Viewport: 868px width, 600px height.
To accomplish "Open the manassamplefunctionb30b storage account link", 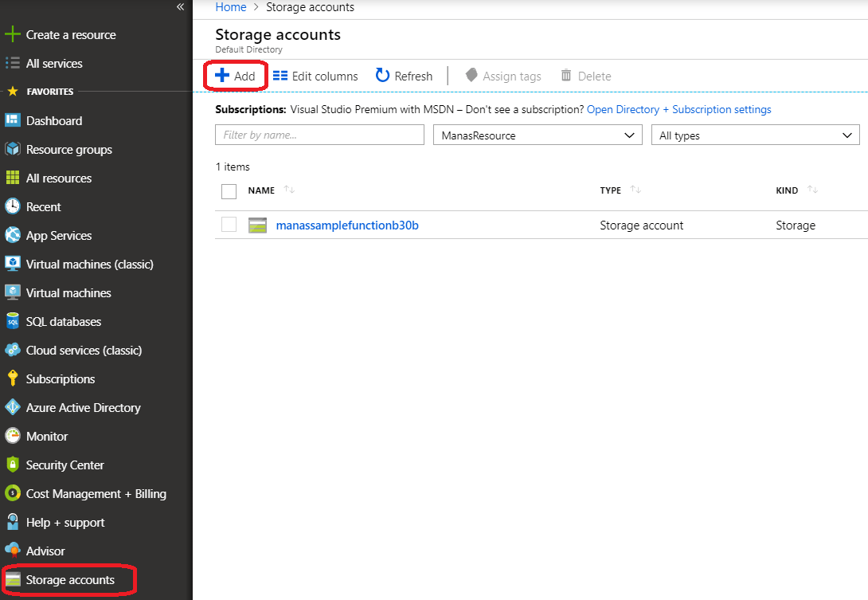I will 347,225.
